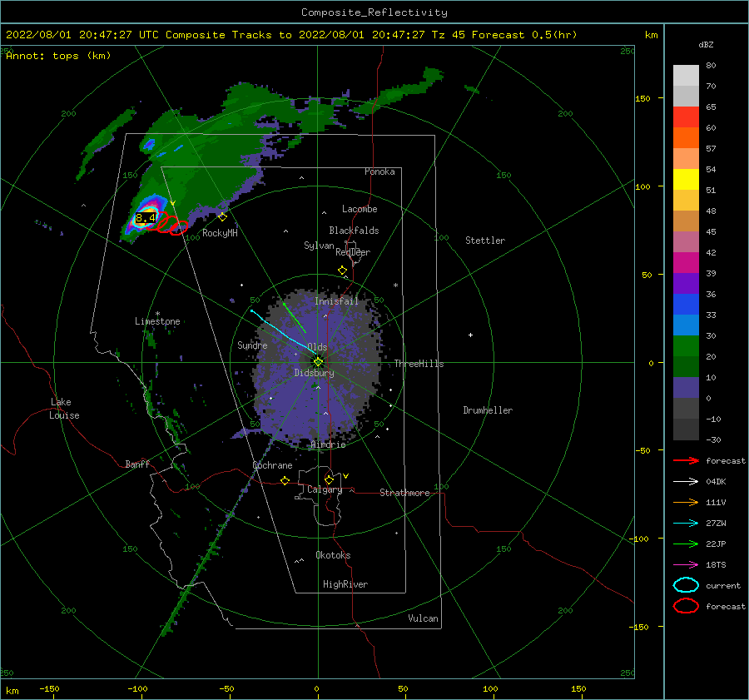Click the Composite_Reflectivity title

[374, 12]
